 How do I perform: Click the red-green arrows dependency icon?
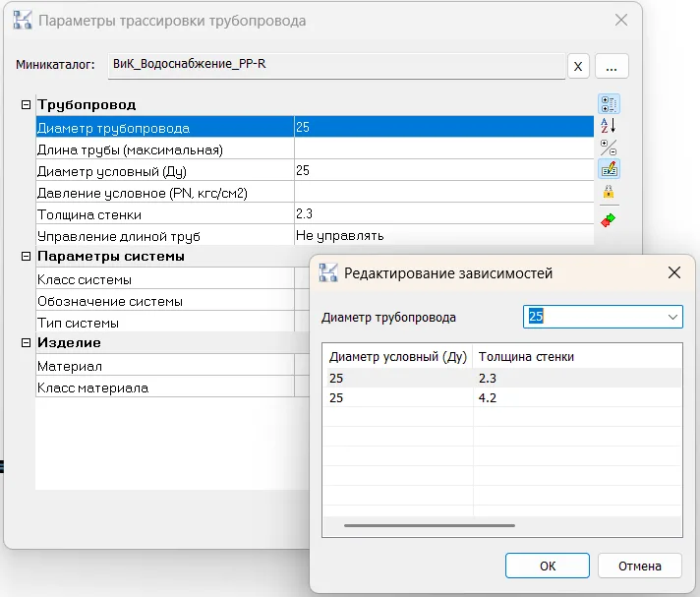[609, 219]
